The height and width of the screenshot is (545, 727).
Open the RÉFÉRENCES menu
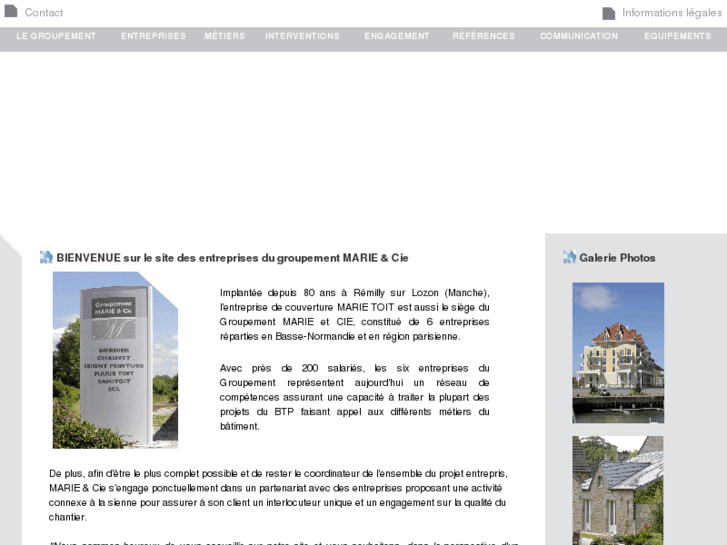(x=484, y=36)
